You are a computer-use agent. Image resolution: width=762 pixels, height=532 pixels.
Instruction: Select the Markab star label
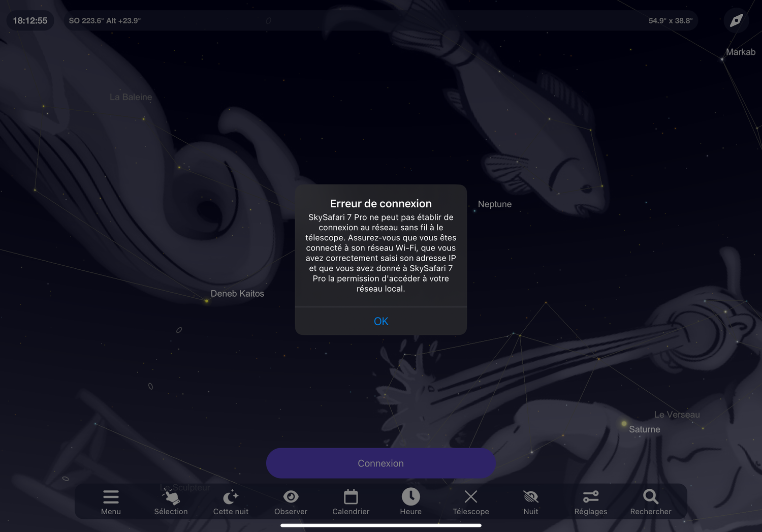click(740, 52)
